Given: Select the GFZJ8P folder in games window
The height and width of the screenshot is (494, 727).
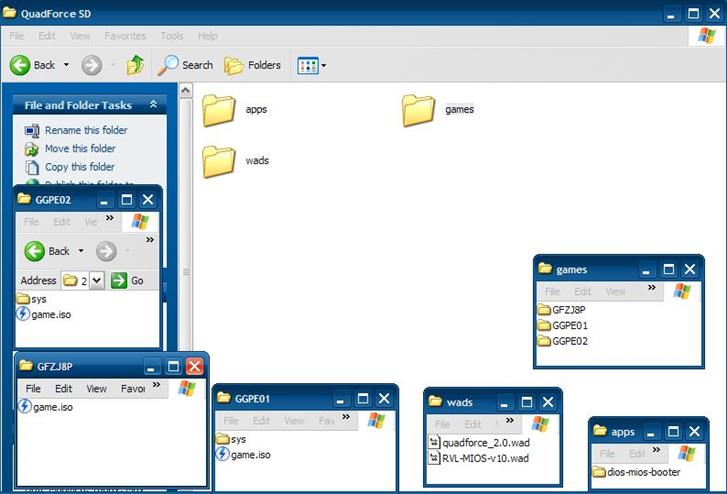Looking at the screenshot, I should (x=562, y=309).
